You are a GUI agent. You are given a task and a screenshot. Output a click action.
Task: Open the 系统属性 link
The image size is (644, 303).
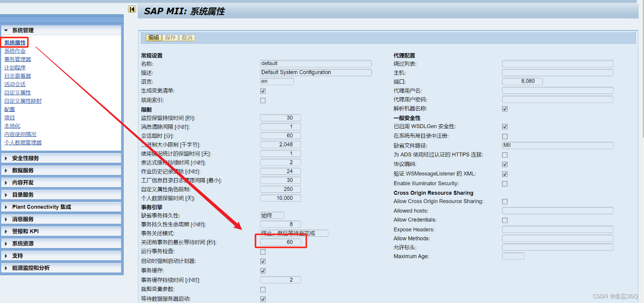(15, 42)
